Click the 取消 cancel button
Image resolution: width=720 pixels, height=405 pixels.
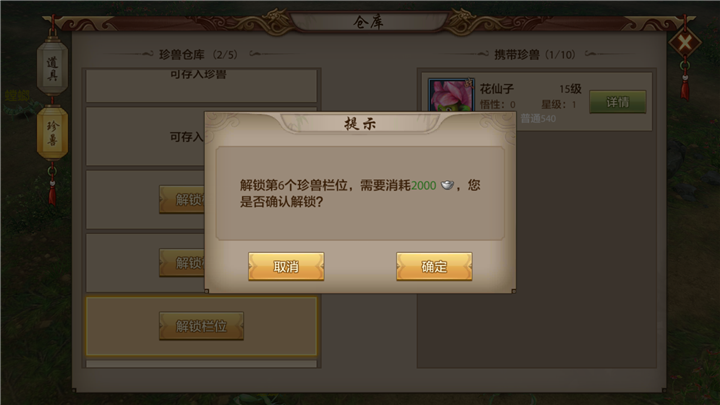click(x=286, y=266)
